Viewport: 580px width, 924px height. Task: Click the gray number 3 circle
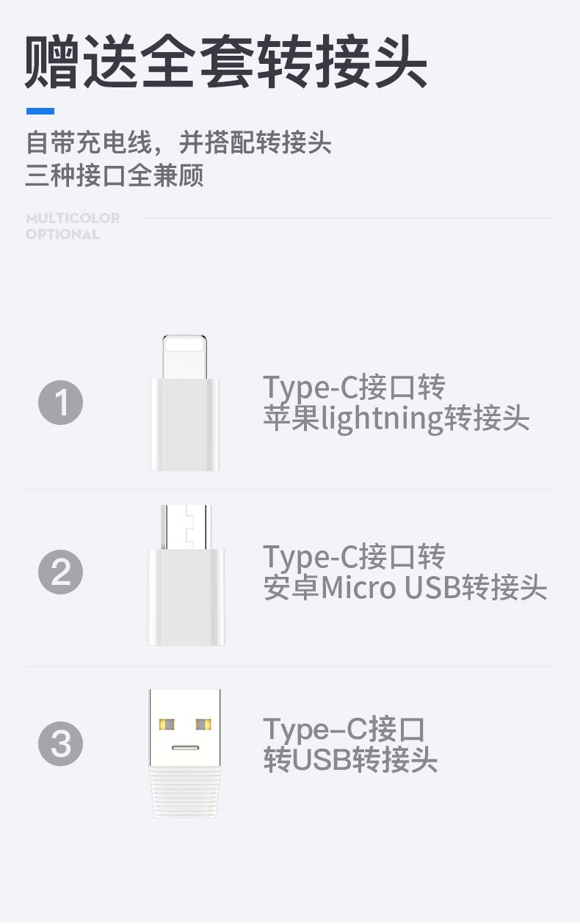click(61, 744)
